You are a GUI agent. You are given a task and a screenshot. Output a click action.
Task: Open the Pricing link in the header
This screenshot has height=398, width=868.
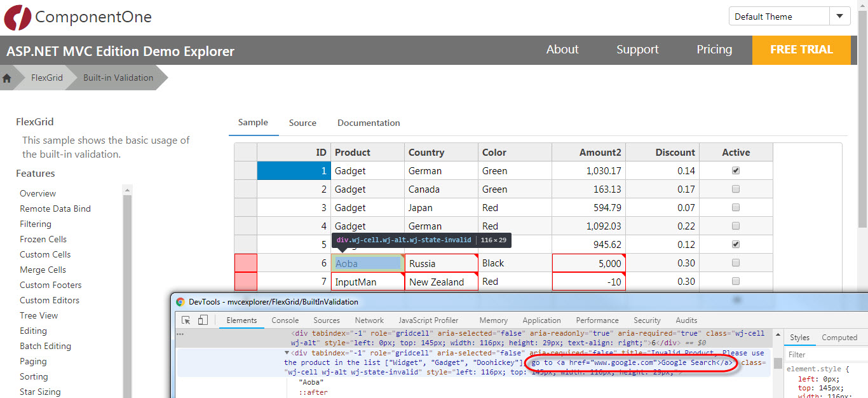pyautogui.click(x=714, y=50)
